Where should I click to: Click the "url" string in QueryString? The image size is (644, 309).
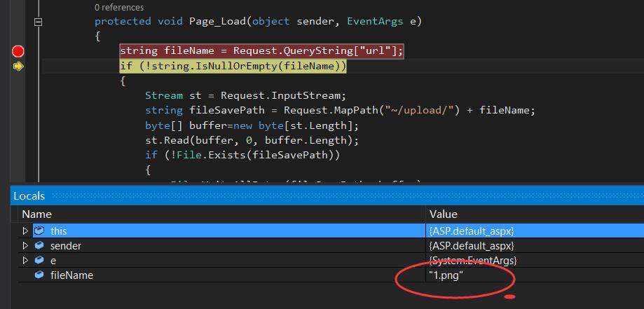[376, 51]
